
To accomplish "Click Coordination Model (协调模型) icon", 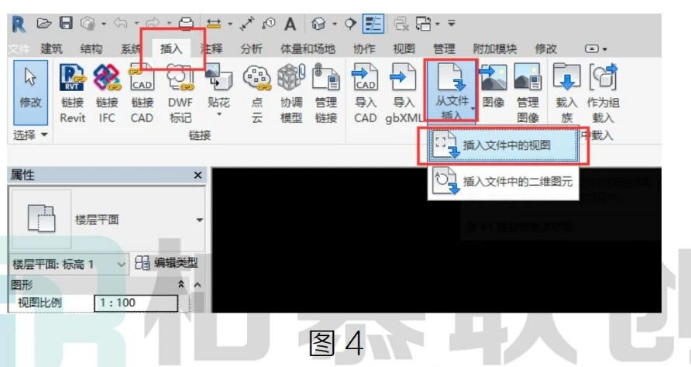I will [291, 94].
